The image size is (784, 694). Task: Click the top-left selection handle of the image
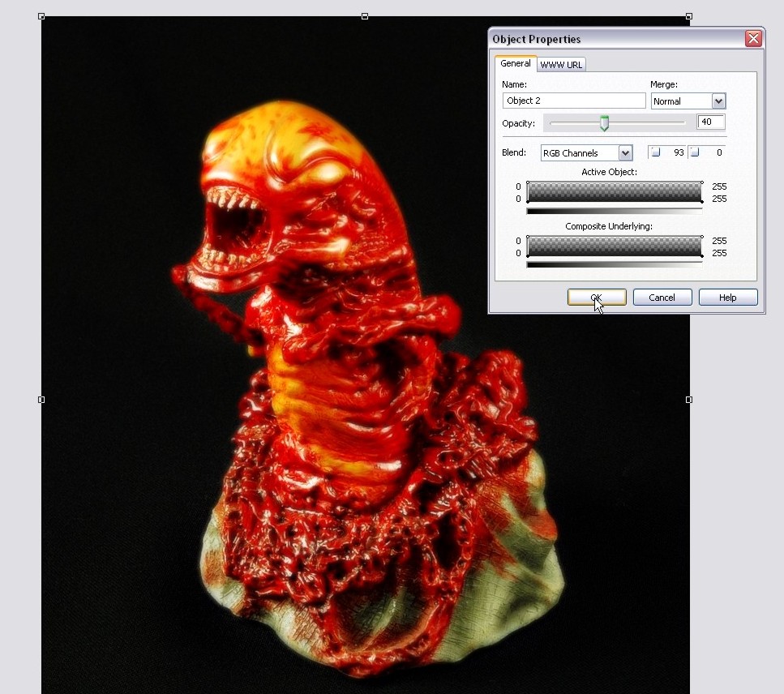pos(41,16)
